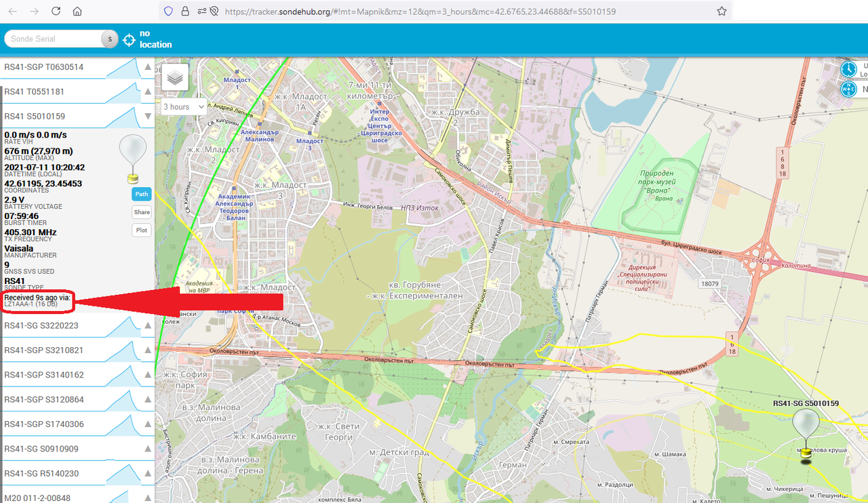Expand the RS41-SGP S3120864 entry
Viewport: 868px width, 503px height.
click(147, 399)
